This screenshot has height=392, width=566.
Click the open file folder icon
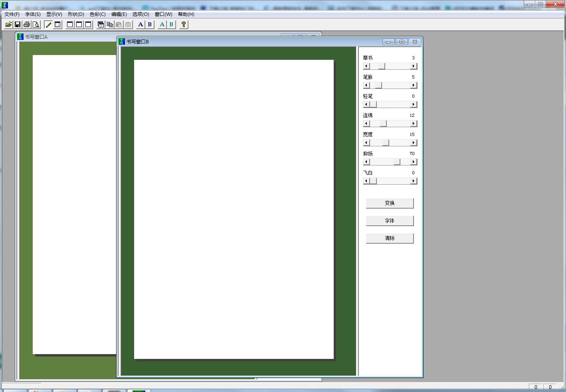point(8,25)
